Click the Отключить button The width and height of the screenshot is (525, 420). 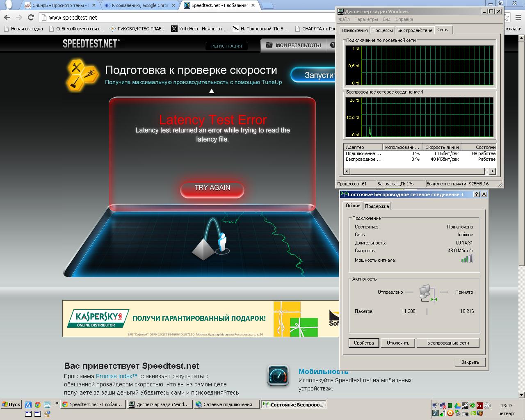[398, 343]
